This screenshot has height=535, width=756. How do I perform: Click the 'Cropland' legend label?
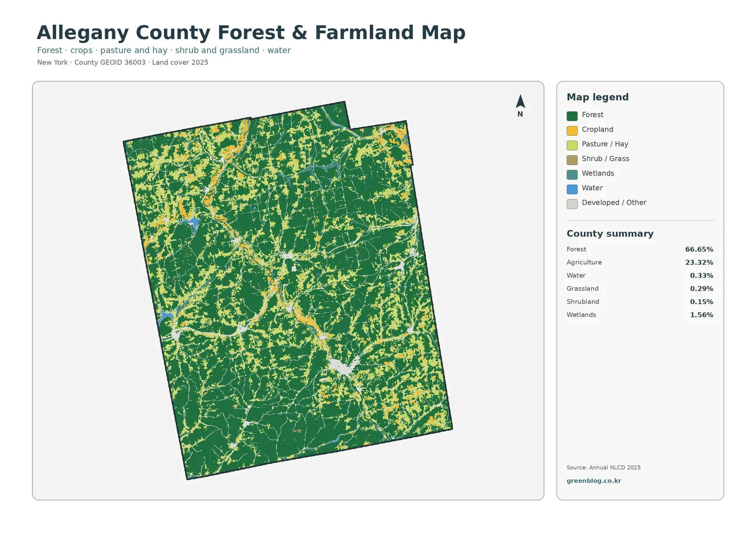coord(597,129)
